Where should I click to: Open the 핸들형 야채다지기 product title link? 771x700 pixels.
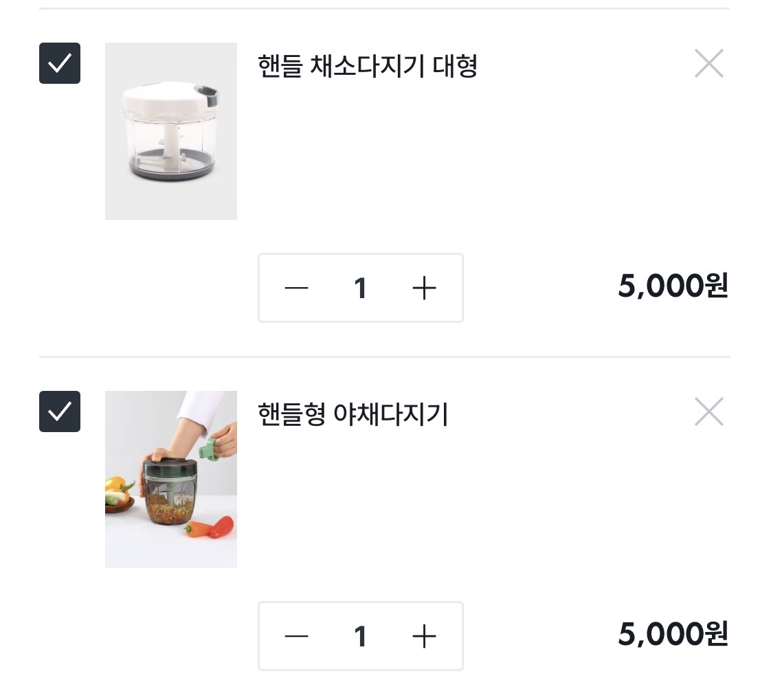pos(353,415)
